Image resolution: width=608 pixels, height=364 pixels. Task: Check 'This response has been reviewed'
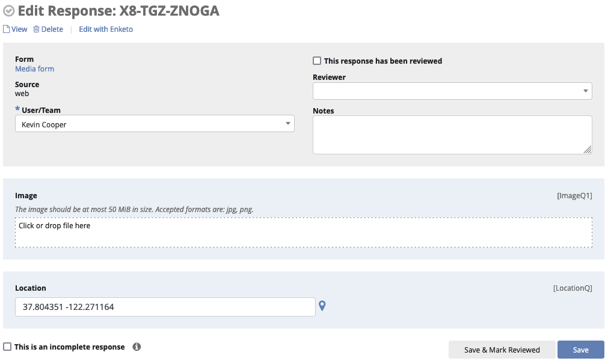(317, 61)
